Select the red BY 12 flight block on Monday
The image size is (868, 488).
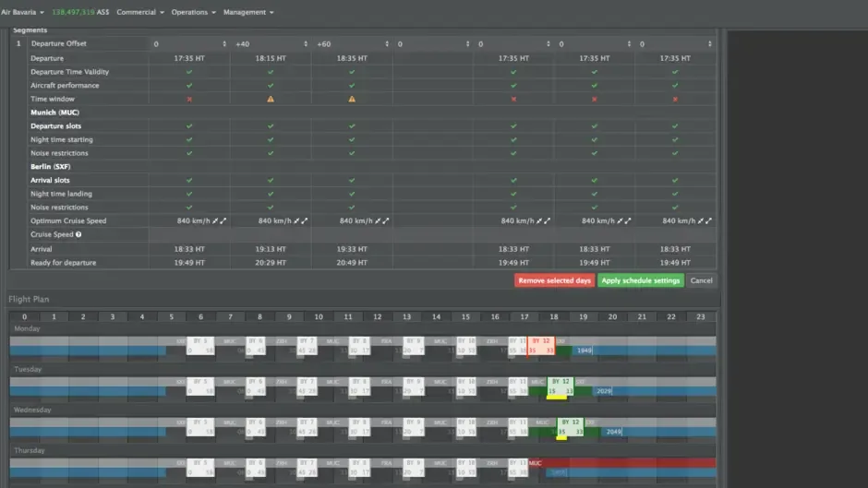coord(541,346)
